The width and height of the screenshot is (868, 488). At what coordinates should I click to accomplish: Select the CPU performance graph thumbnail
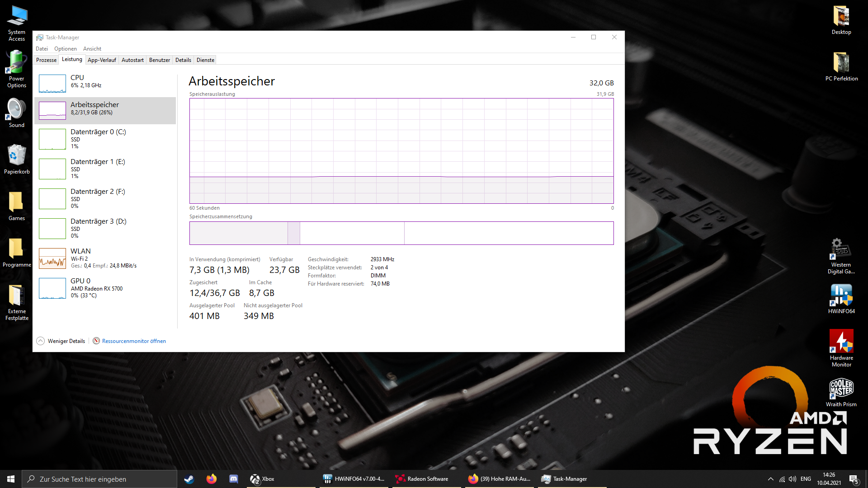click(x=52, y=84)
